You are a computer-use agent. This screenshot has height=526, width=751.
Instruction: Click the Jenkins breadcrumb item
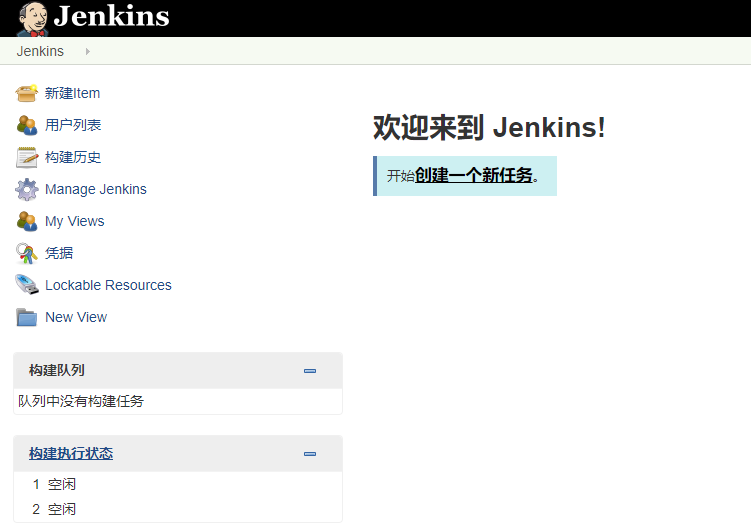coord(40,51)
